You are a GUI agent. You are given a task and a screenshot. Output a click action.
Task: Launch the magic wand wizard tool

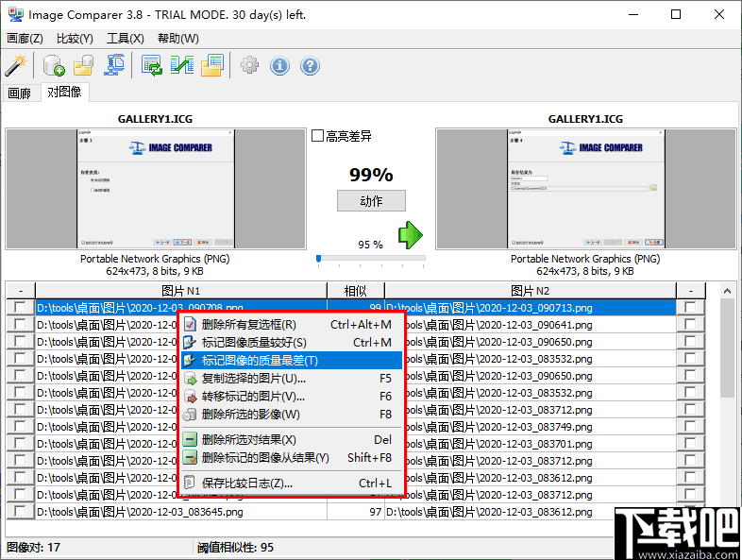[16, 65]
